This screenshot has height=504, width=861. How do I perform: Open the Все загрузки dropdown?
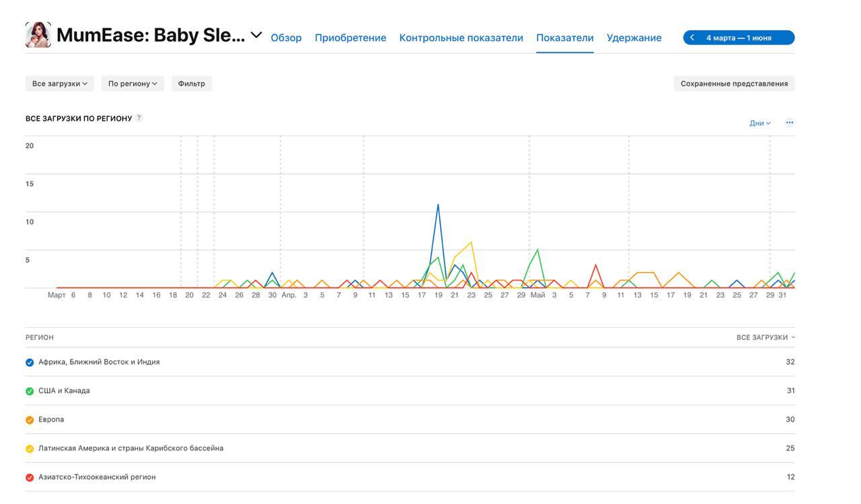[x=60, y=83]
